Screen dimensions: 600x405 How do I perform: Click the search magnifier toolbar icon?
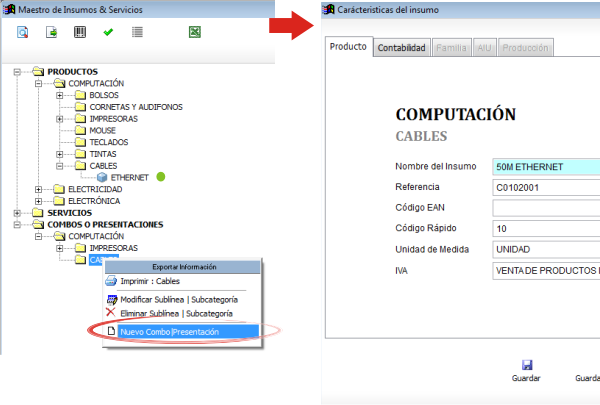23,32
